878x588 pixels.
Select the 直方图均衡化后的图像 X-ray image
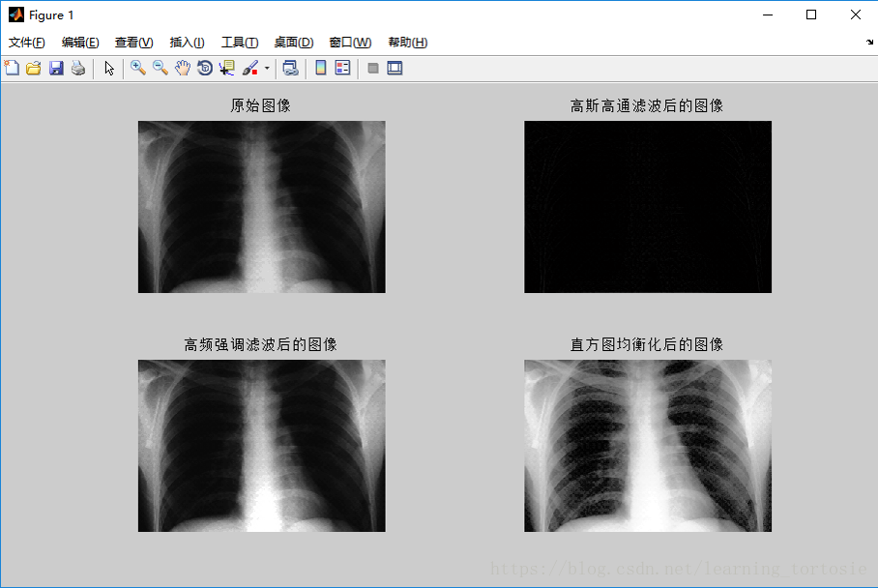pos(648,446)
